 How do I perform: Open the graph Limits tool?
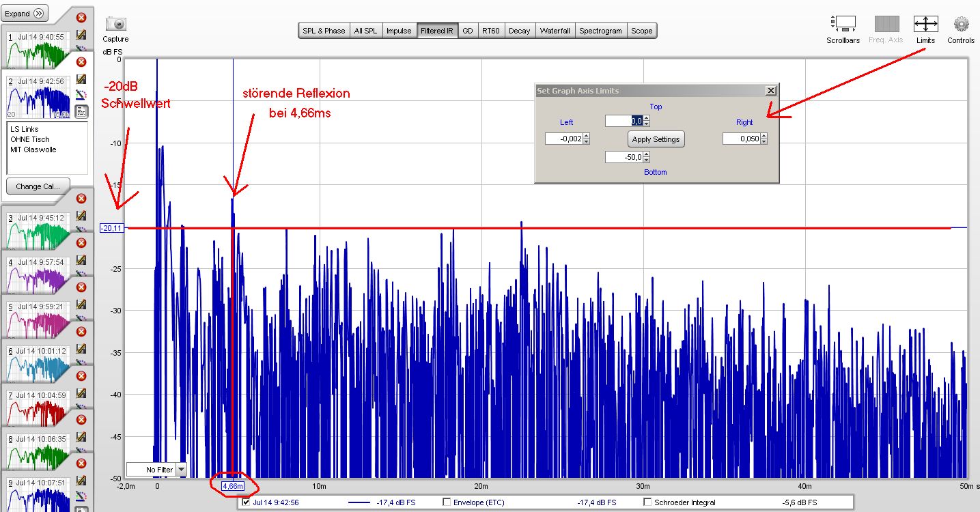(925, 24)
